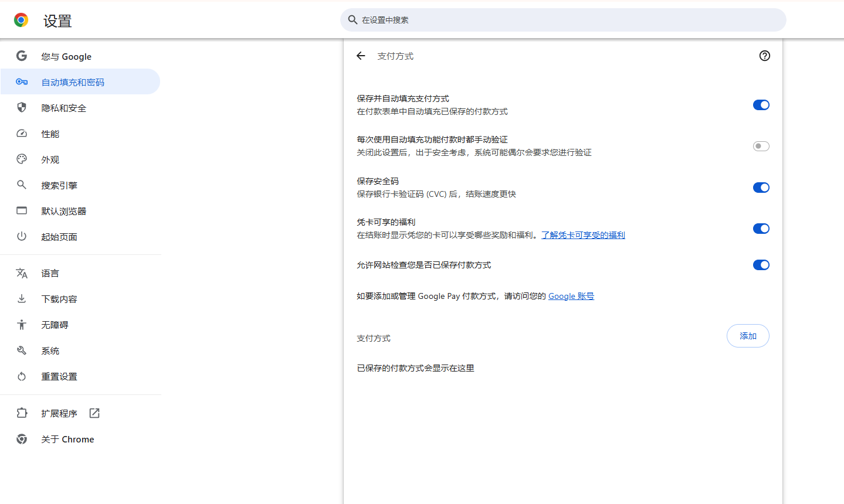Click the palette icon for 外观
Screen dimensions: 844x504
22,159
